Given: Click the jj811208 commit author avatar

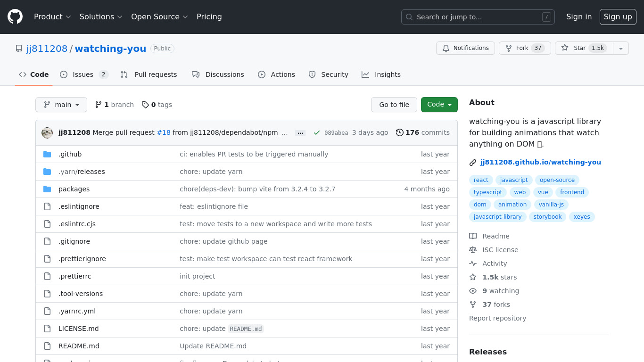Looking at the screenshot, I should click(47, 133).
